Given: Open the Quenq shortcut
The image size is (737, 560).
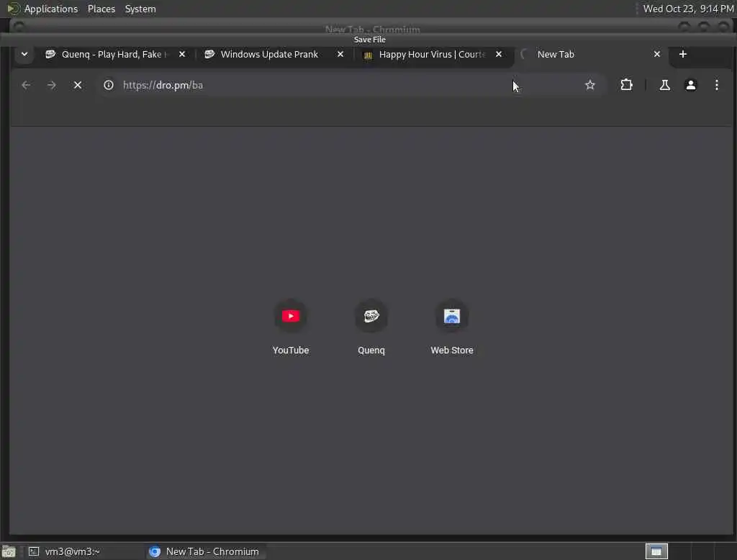Looking at the screenshot, I should click(371, 327).
